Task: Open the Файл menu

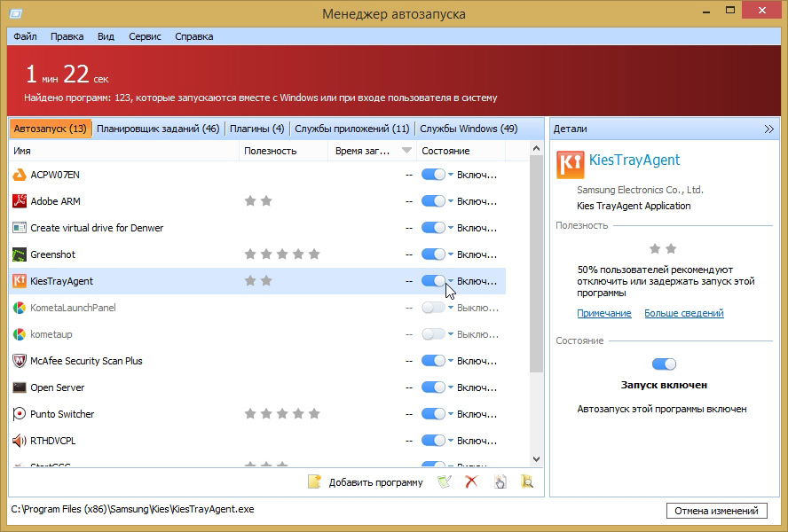Action: pos(25,36)
